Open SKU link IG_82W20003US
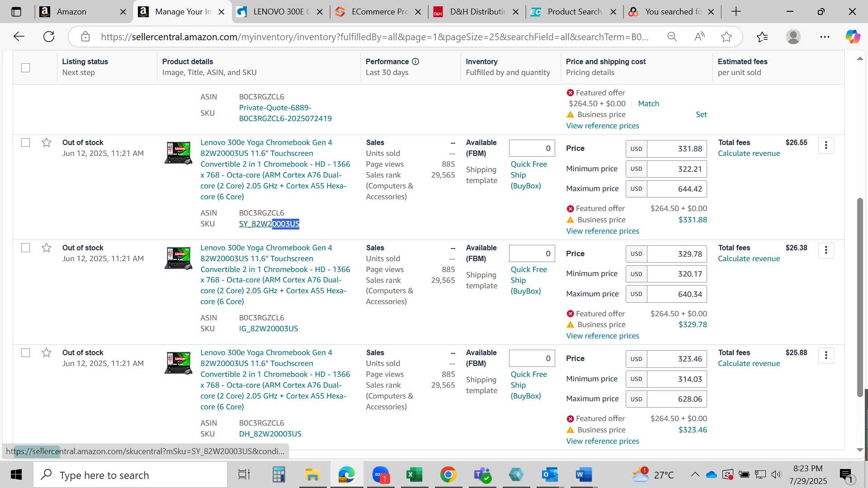Screen dimensions: 868x488 pyautogui.click(x=269, y=329)
